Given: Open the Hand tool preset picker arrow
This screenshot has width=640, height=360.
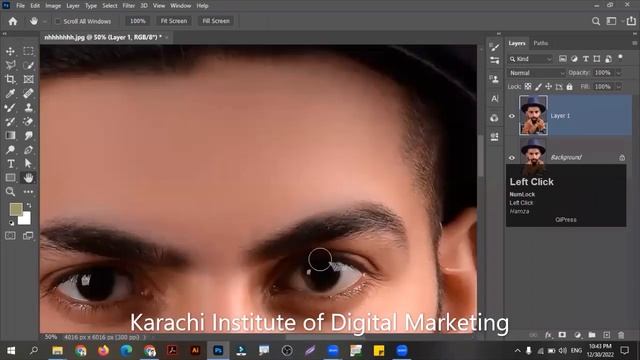Looking at the screenshot, I should tap(44, 22).
